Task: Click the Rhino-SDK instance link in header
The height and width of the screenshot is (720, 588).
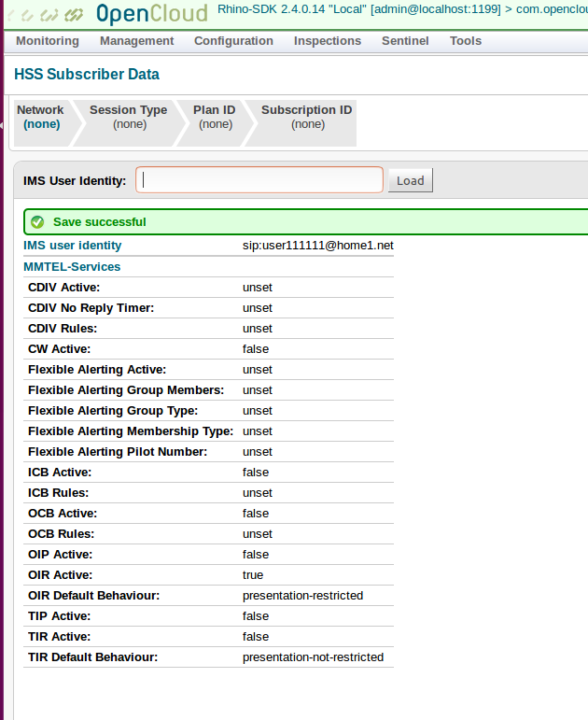Action: (401, 10)
